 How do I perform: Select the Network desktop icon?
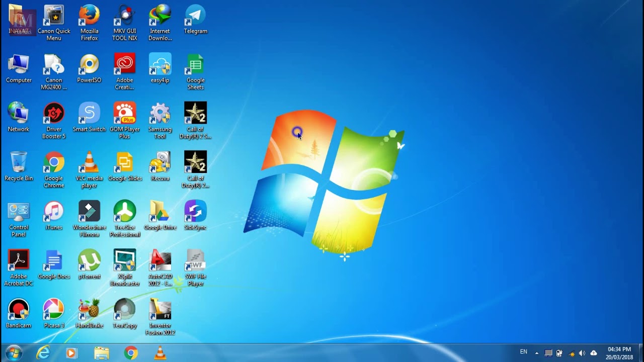click(19, 118)
